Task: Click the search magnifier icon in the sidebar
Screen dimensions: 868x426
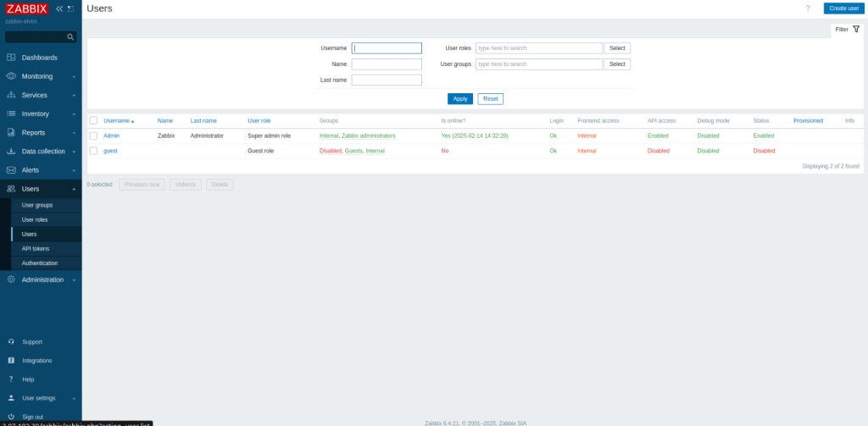Action: click(x=70, y=37)
